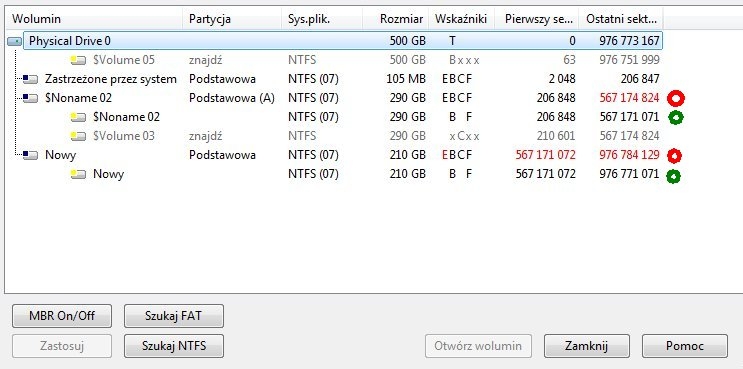Sort by the Wolumin column header
Image resolution: width=743 pixels, height=369 pixels.
tap(94, 19)
